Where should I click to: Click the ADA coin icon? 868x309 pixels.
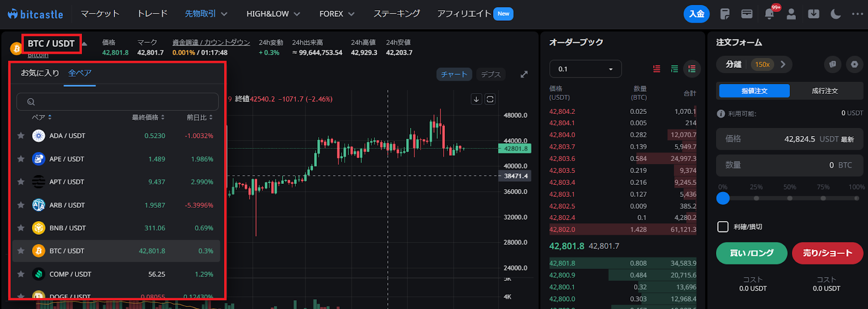coord(39,136)
